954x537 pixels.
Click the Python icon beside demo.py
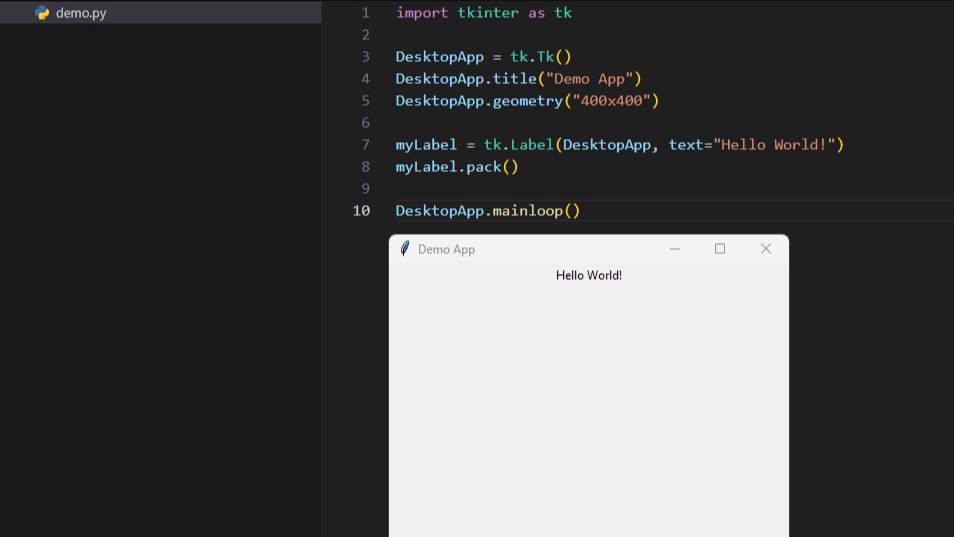pyautogui.click(x=42, y=13)
